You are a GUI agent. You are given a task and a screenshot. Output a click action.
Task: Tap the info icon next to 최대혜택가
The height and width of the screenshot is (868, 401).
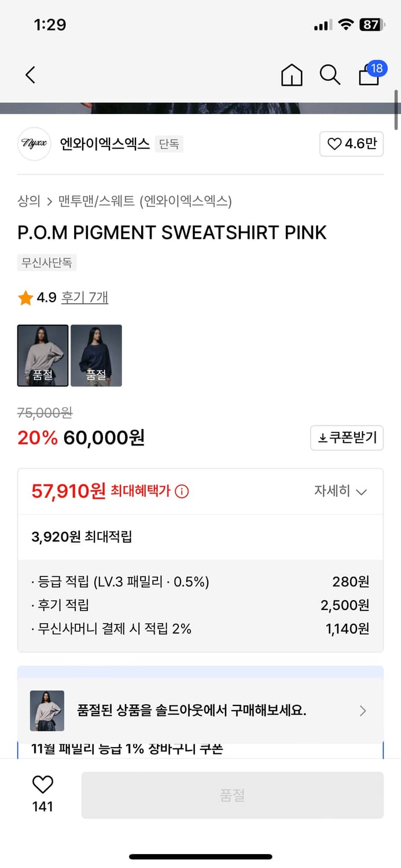click(183, 491)
